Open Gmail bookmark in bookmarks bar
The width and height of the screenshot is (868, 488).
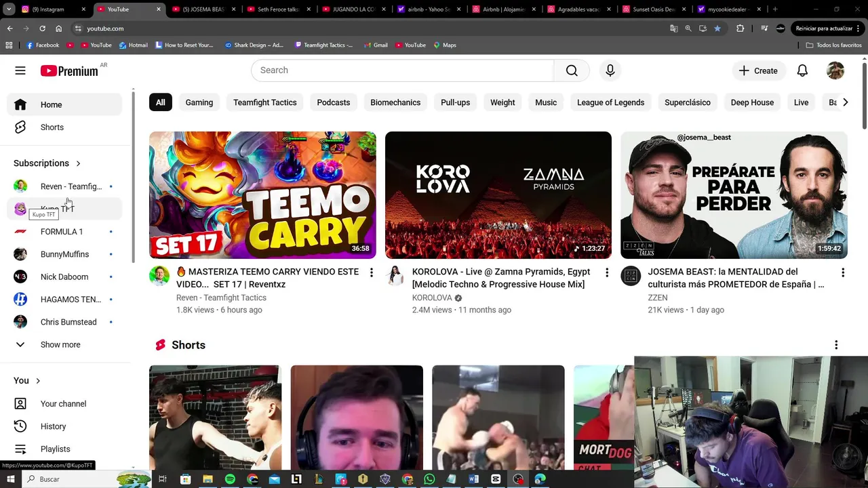376,45
